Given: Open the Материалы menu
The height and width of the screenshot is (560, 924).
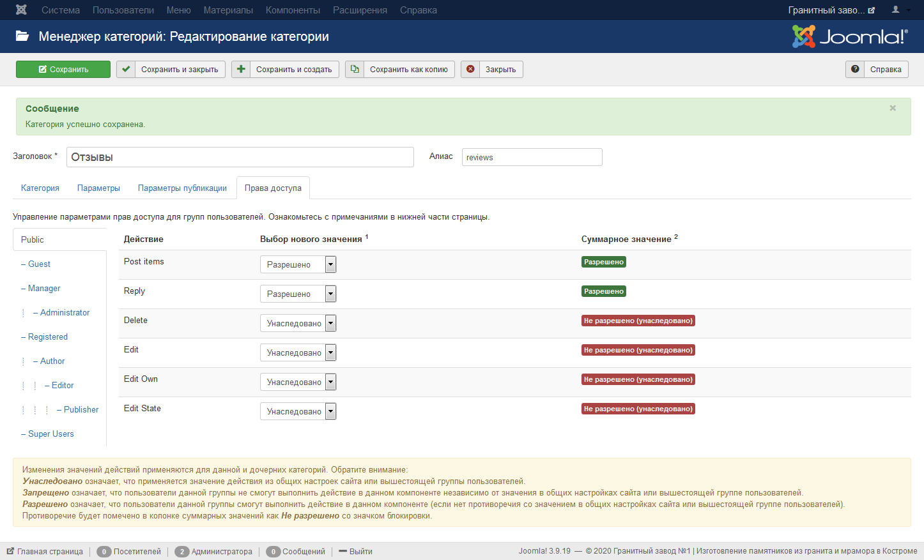Looking at the screenshot, I should 228,10.
